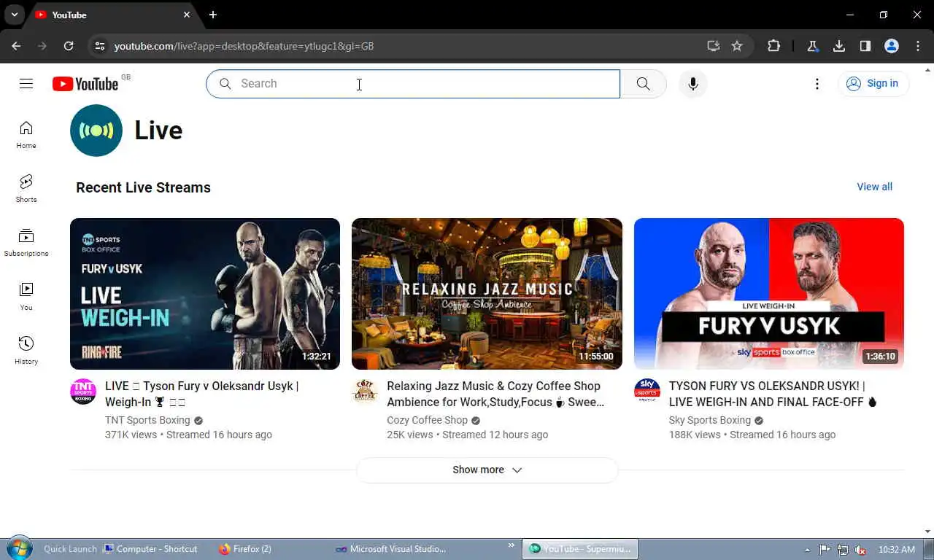Click the Cozy Coffee Shop channel avatar
This screenshot has width=934, height=560.
[x=365, y=392]
